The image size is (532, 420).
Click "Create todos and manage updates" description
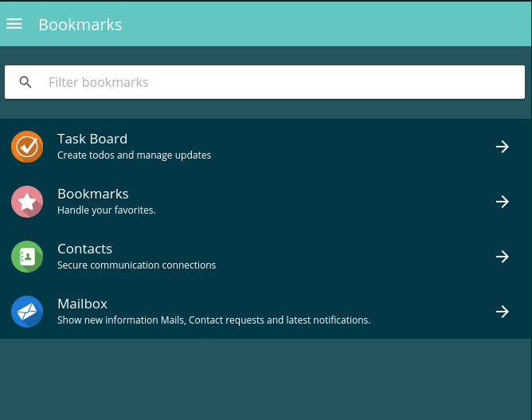(x=134, y=155)
